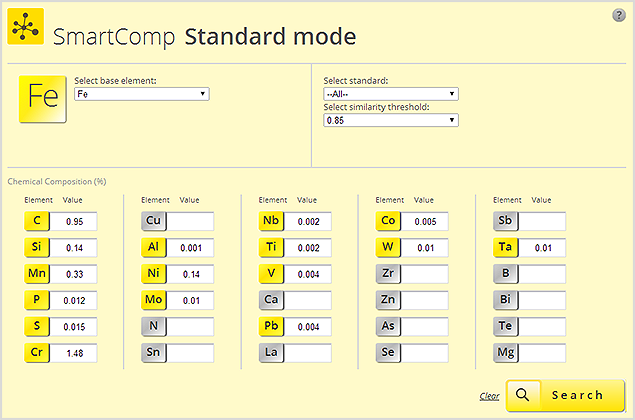The width and height of the screenshot is (635, 420).
Task: Click the Mn element tile
Action: (x=37, y=274)
